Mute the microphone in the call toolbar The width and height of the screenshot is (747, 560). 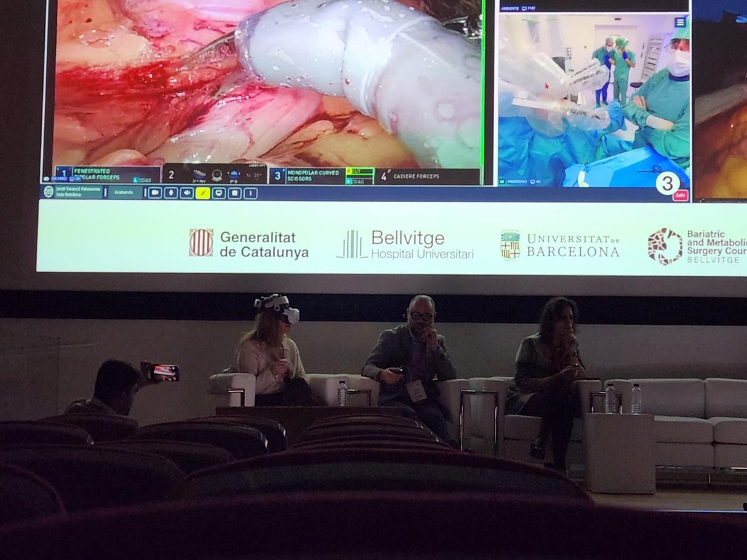[171, 193]
